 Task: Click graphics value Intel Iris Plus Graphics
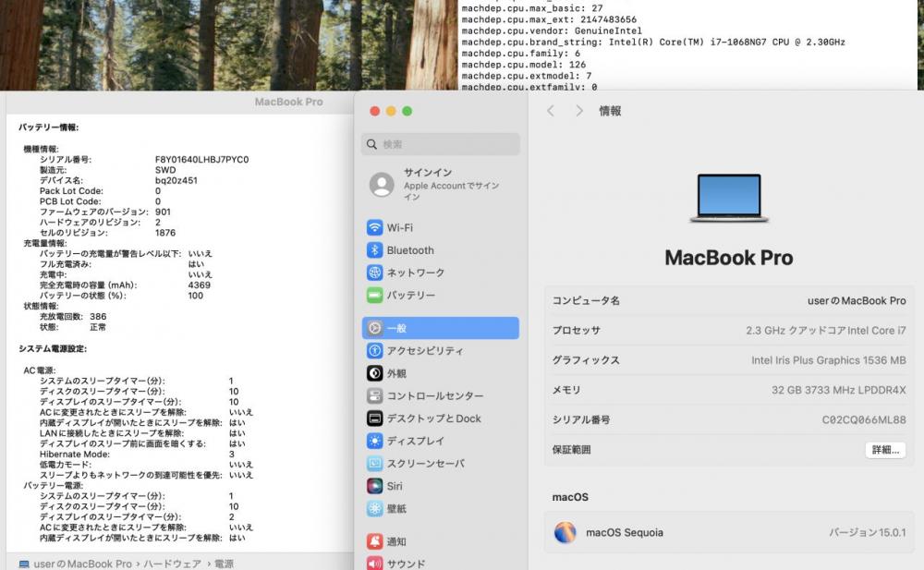pos(829,360)
